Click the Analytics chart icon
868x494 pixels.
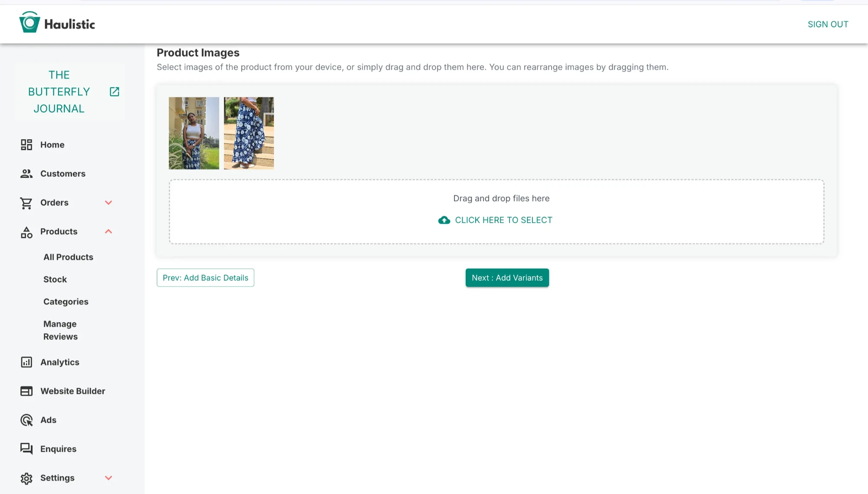point(26,362)
